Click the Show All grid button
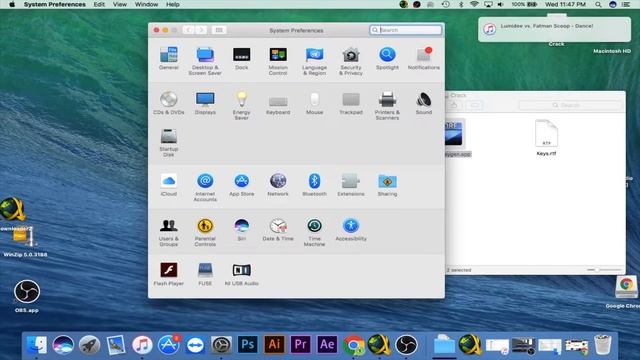Image resolution: width=640 pixels, height=360 pixels. 219,30
